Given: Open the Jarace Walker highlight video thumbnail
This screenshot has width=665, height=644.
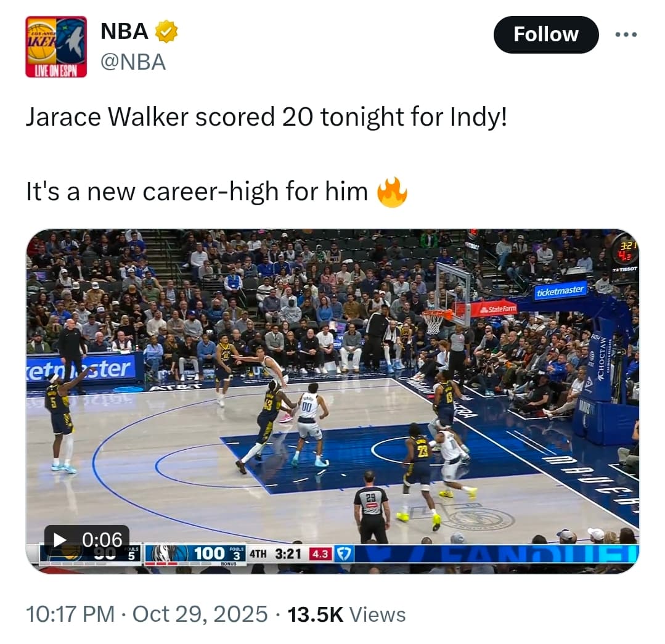Looking at the screenshot, I should [x=333, y=401].
